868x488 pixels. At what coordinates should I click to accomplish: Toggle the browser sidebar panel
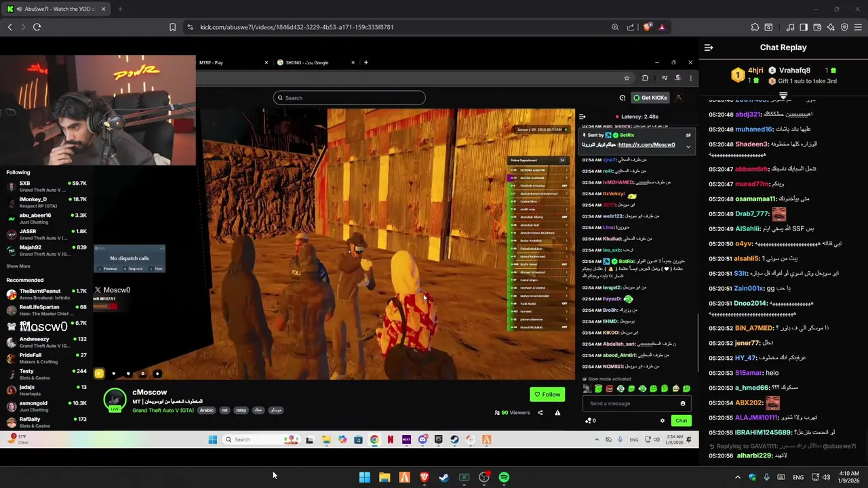(804, 27)
